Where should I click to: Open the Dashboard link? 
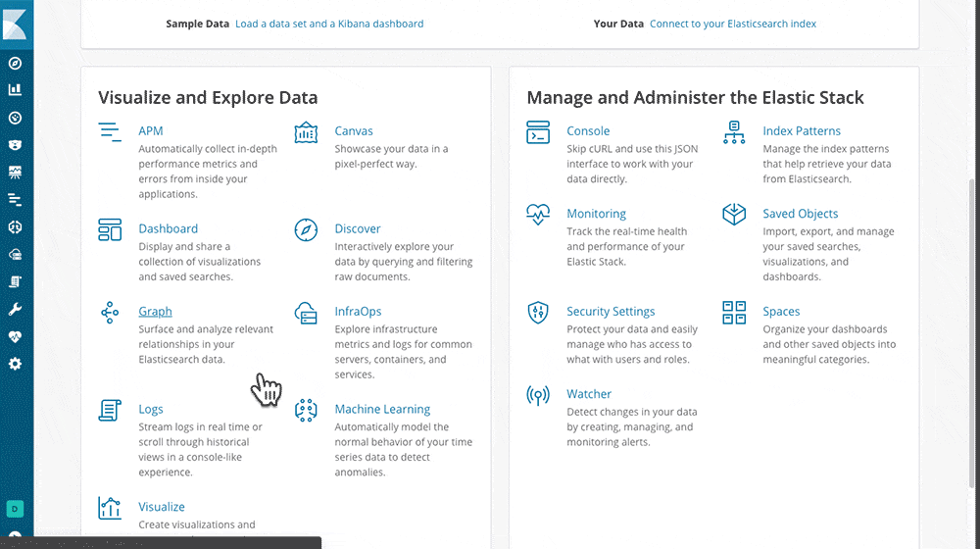click(169, 228)
